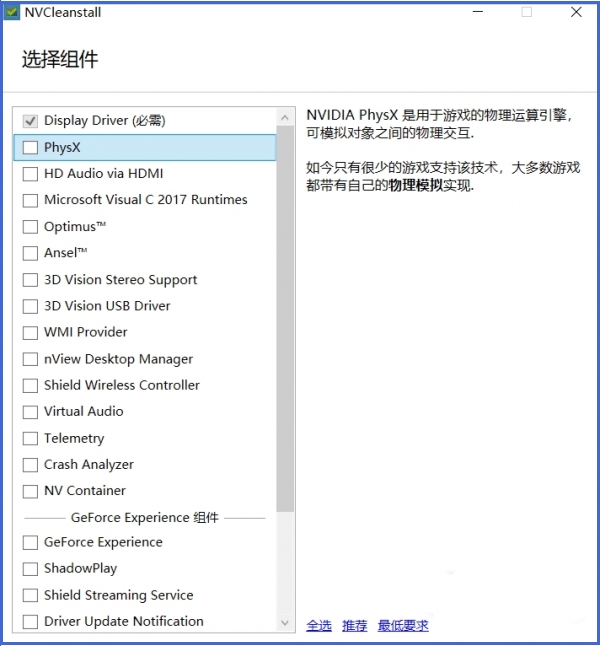Enable the Optimus component checkbox
This screenshot has width=600, height=646.
(30, 227)
